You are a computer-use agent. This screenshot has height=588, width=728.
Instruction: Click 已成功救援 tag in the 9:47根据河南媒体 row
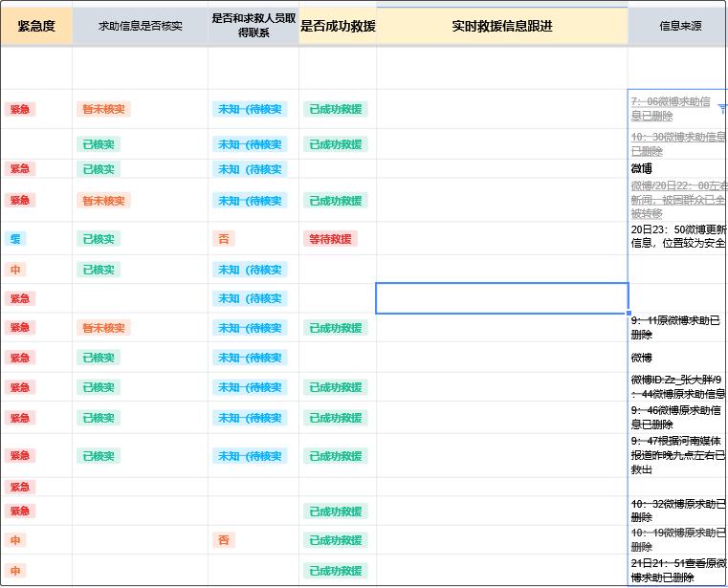click(x=336, y=456)
